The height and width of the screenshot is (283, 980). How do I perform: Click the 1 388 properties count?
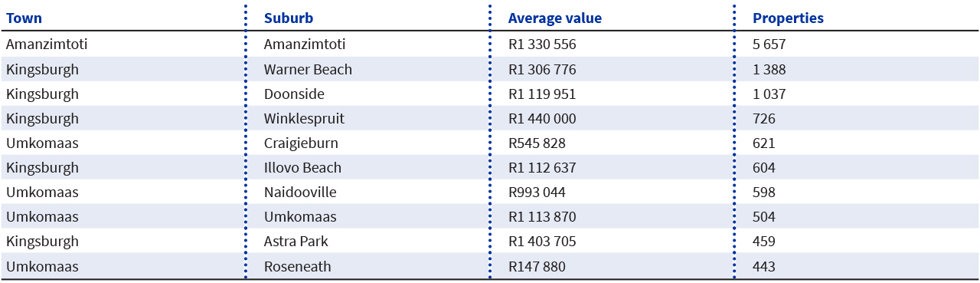[x=769, y=69]
